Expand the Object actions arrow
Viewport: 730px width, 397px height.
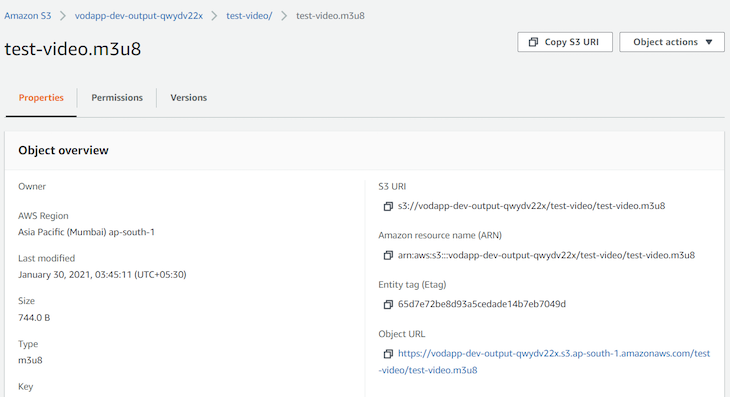click(x=709, y=42)
